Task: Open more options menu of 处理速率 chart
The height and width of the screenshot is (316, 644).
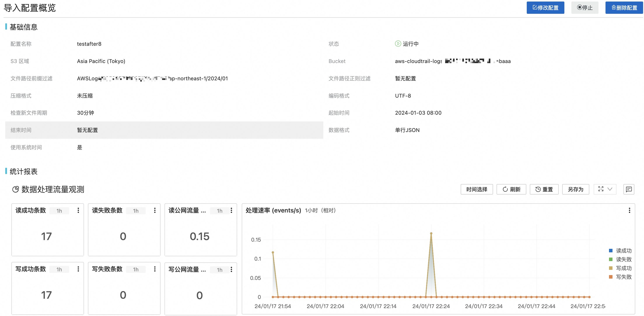Action: point(629,211)
